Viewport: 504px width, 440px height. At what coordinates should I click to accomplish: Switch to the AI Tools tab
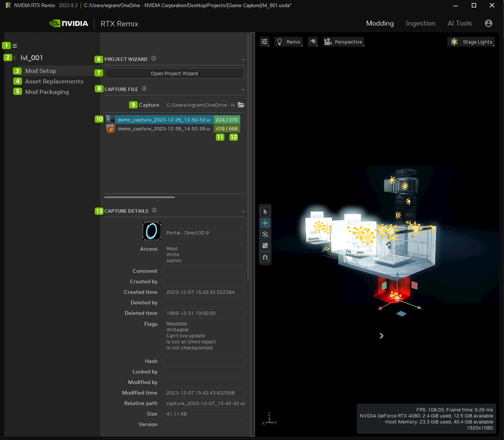tap(460, 23)
